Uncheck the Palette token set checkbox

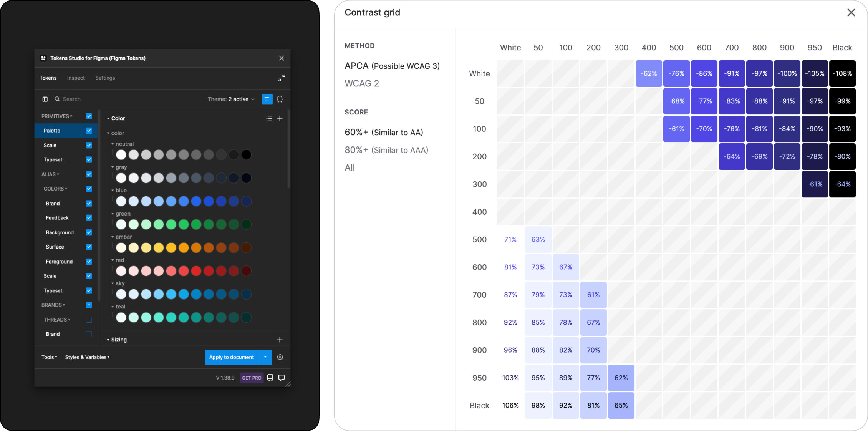pyautogui.click(x=89, y=131)
